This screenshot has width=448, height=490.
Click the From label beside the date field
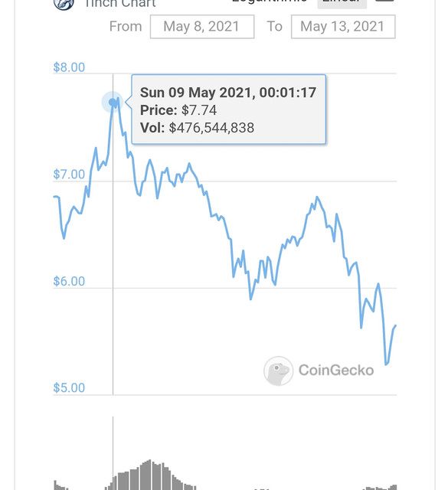126,27
